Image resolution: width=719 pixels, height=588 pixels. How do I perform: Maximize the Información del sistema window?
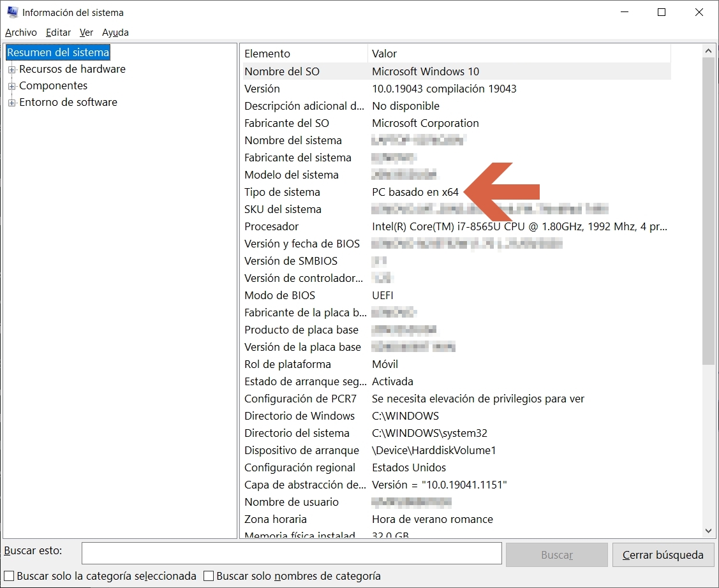pos(662,12)
